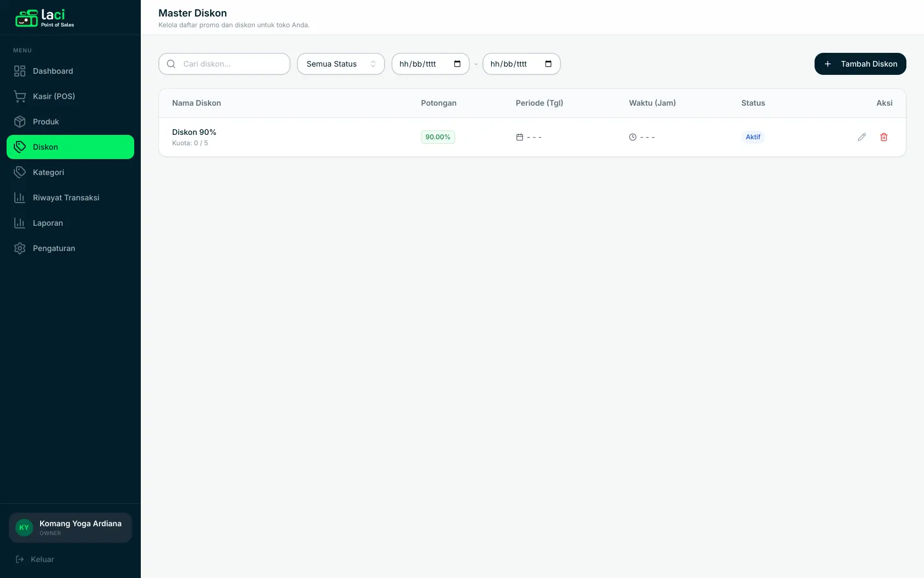Click the Kategori tag icon
This screenshot has height=578, width=924.
tap(20, 172)
